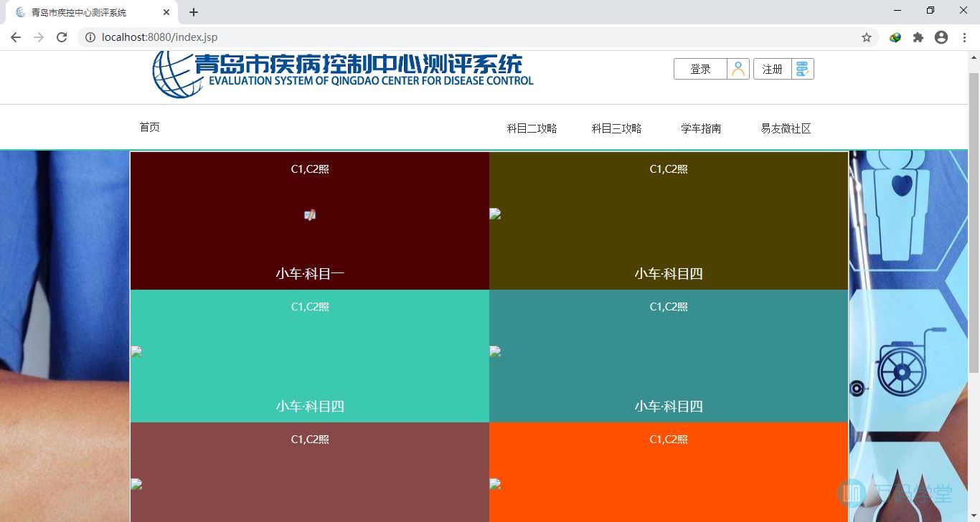This screenshot has height=522, width=980.
Task: Open the Extensions puzzle icon
Action: click(918, 37)
